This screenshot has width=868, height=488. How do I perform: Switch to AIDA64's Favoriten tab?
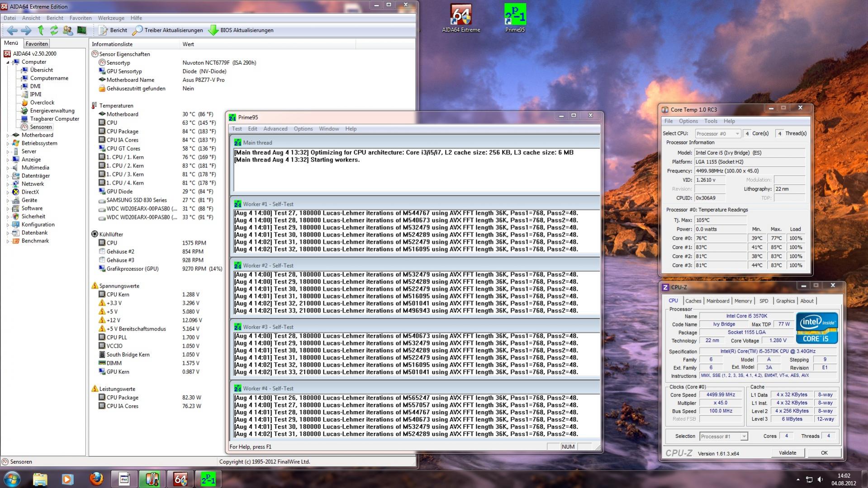click(x=37, y=44)
